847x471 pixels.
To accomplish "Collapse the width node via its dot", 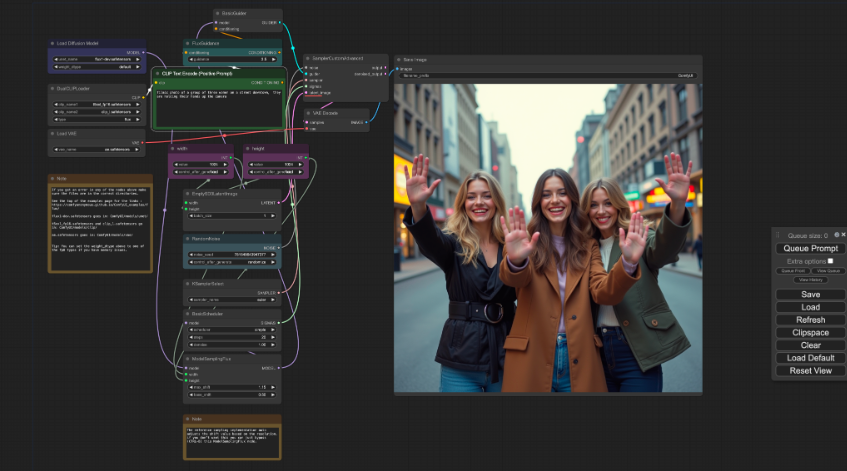I will point(172,149).
